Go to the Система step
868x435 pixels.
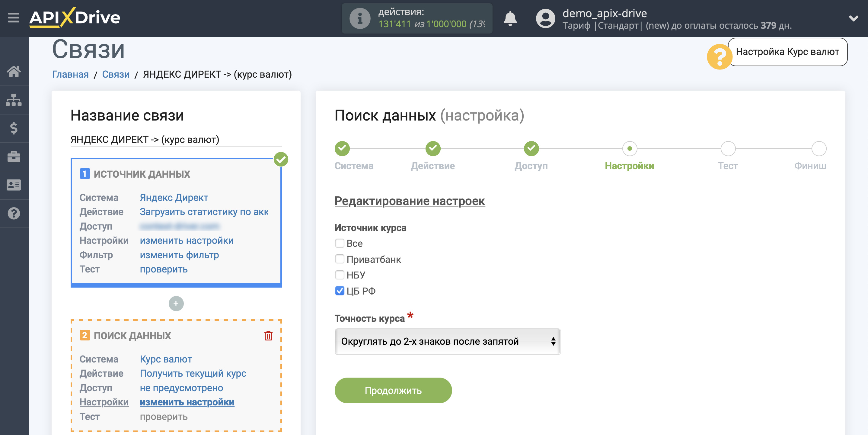342,148
